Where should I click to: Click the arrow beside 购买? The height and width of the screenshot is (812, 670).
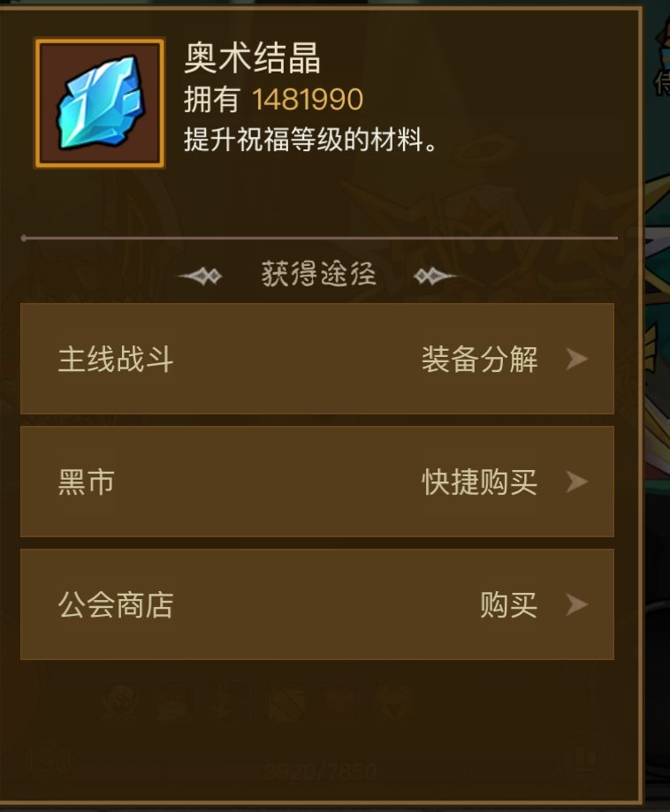pos(576,604)
